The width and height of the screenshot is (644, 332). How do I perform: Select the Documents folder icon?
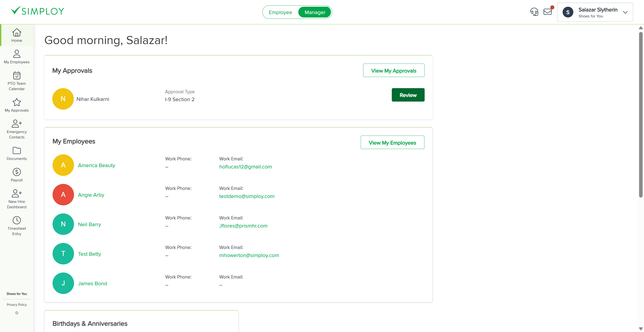17,151
